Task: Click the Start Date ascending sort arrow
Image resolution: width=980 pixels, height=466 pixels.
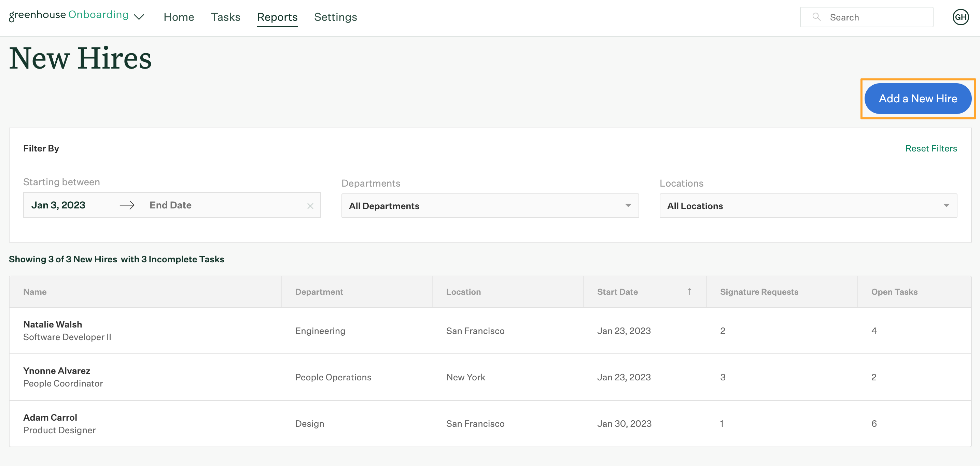Action: pos(689,292)
